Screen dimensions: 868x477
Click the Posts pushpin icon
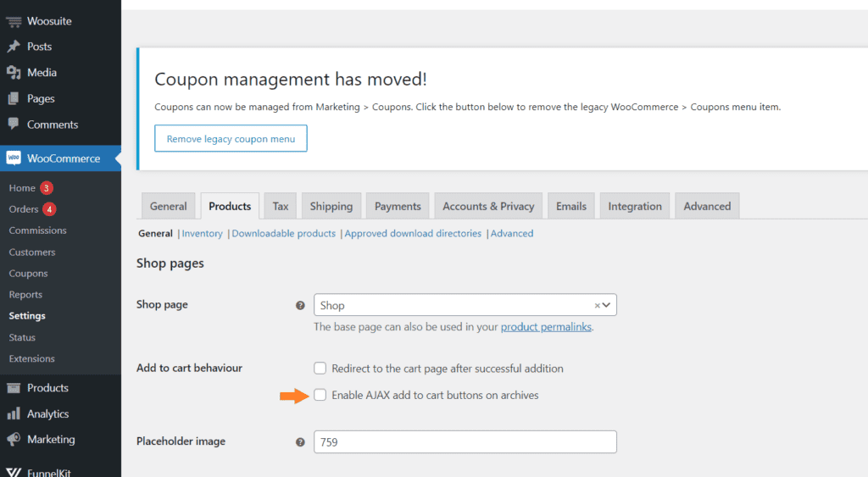point(14,47)
